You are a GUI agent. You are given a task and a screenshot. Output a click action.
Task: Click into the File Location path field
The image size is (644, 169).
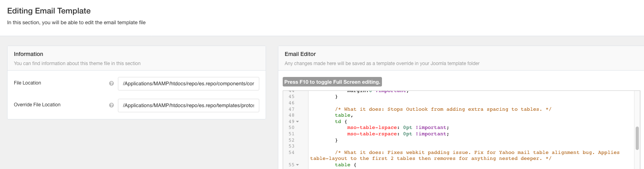click(189, 84)
